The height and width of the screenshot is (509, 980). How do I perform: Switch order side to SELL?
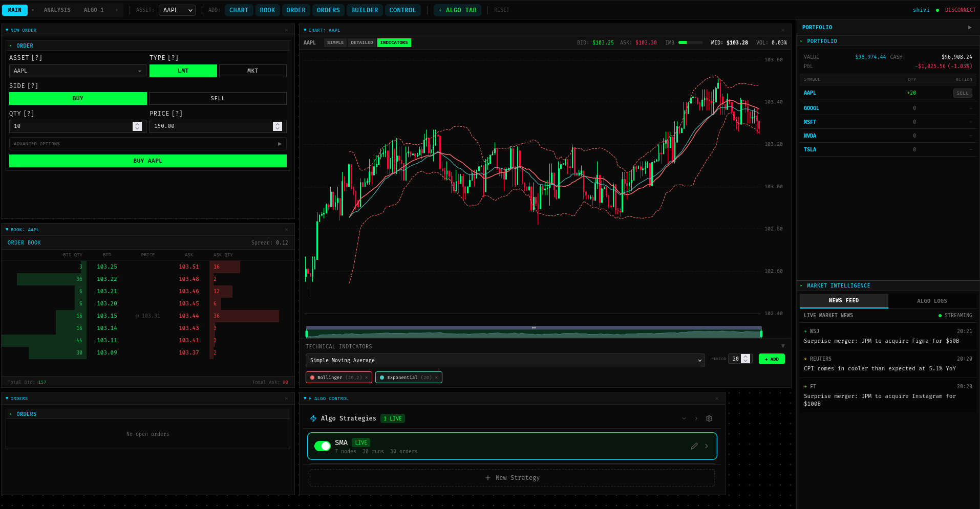point(217,98)
